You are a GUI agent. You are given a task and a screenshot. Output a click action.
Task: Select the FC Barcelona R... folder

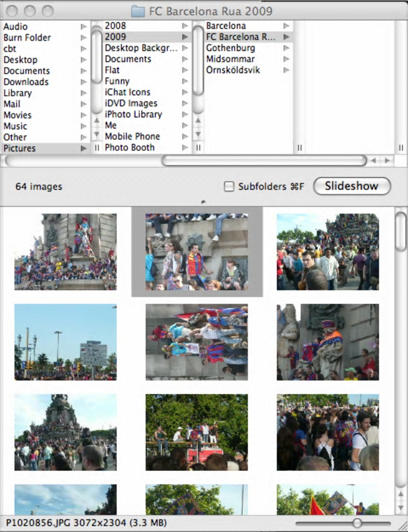click(241, 37)
